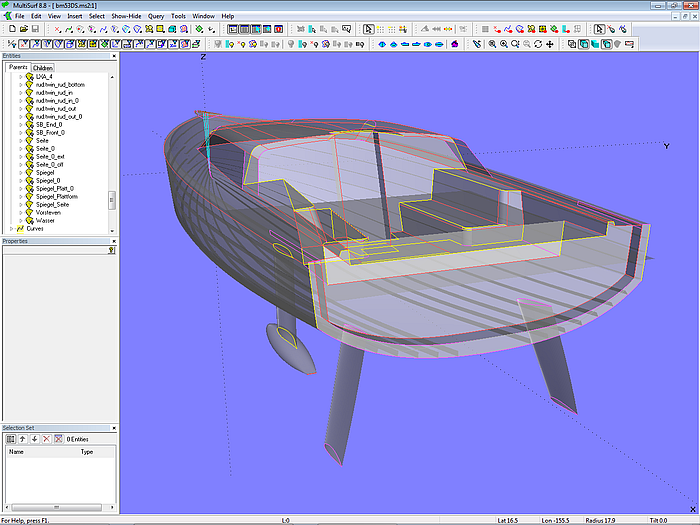Click the clear selection set boxed X icon
This screenshot has height=525, width=700.
[x=58, y=439]
